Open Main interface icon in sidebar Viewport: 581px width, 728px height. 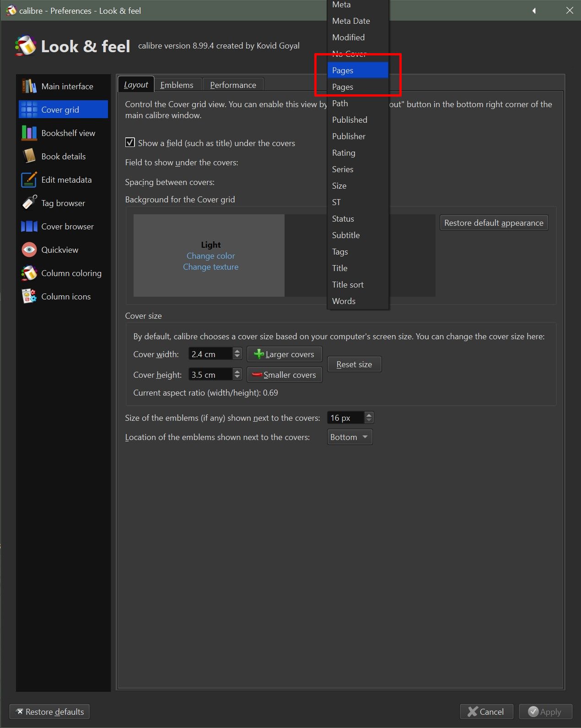tap(29, 86)
